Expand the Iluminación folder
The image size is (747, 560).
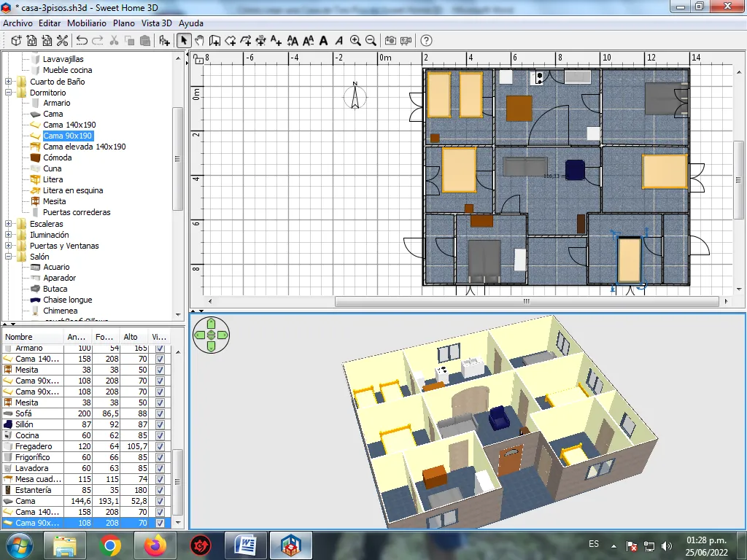coord(8,235)
